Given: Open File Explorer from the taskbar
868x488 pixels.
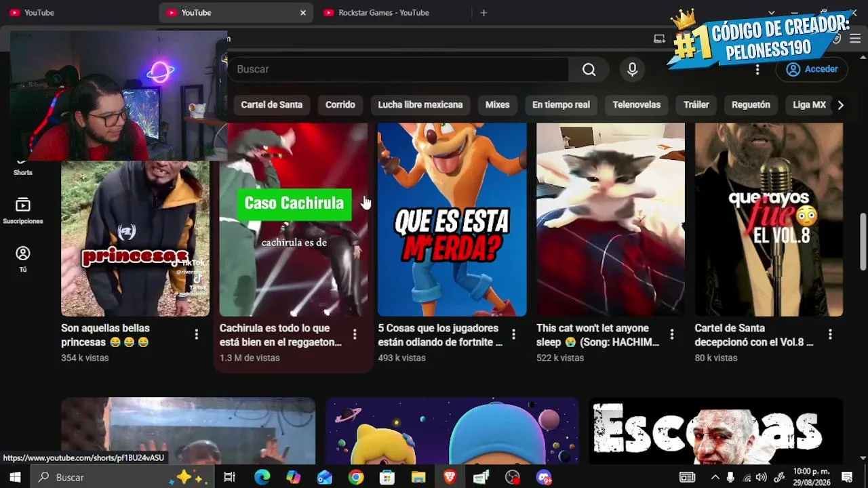Looking at the screenshot, I should coord(418,477).
